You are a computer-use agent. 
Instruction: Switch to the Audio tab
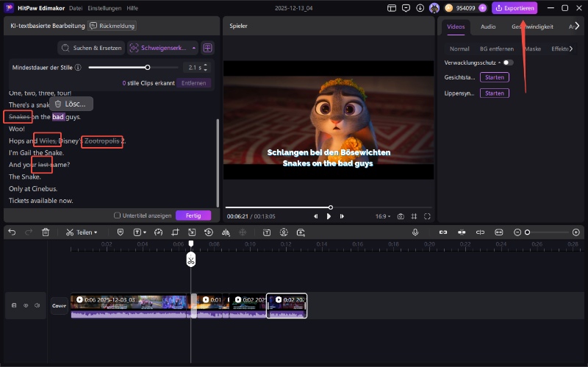pyautogui.click(x=488, y=26)
